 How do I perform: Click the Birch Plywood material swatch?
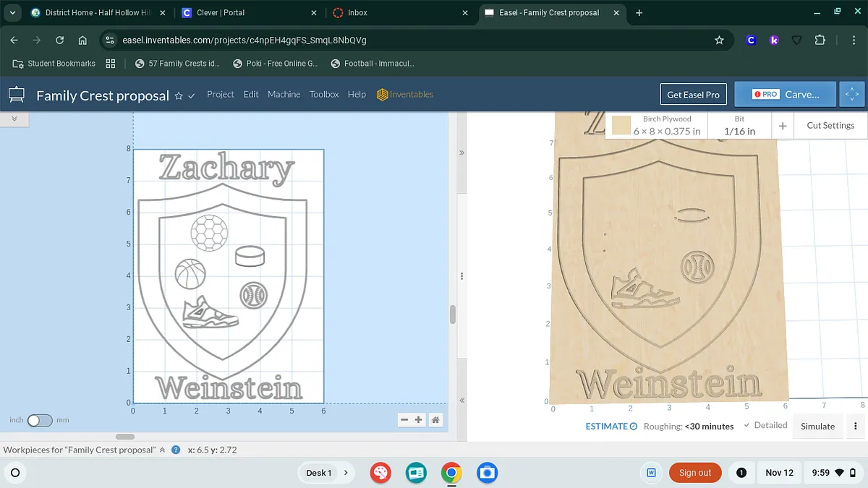pyautogui.click(x=621, y=126)
